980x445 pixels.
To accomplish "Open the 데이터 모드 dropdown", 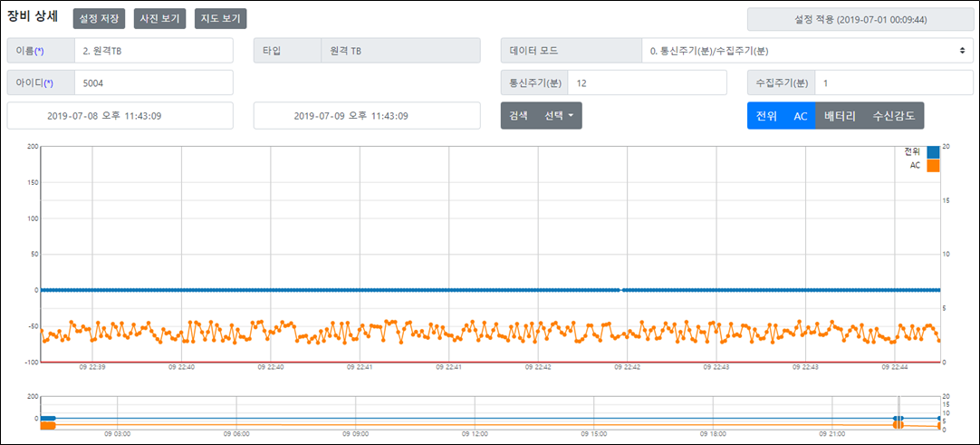I will pos(806,51).
